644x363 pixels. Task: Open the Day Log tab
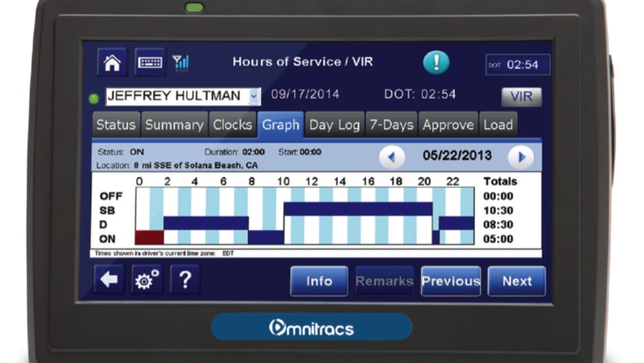click(334, 125)
